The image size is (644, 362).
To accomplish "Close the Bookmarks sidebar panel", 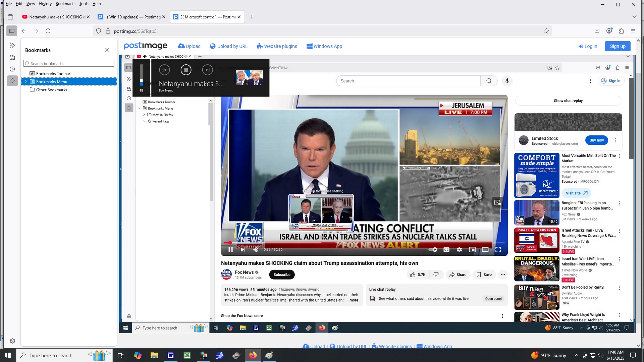I will pyautogui.click(x=107, y=50).
